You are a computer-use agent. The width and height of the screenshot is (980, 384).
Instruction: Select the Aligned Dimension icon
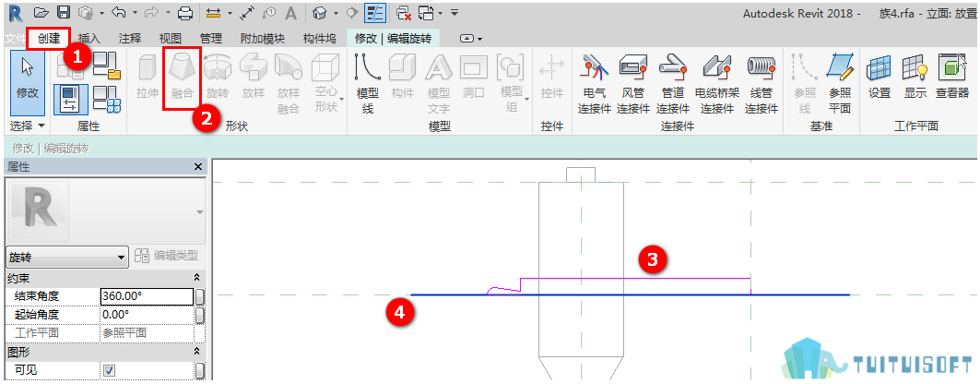[247, 13]
